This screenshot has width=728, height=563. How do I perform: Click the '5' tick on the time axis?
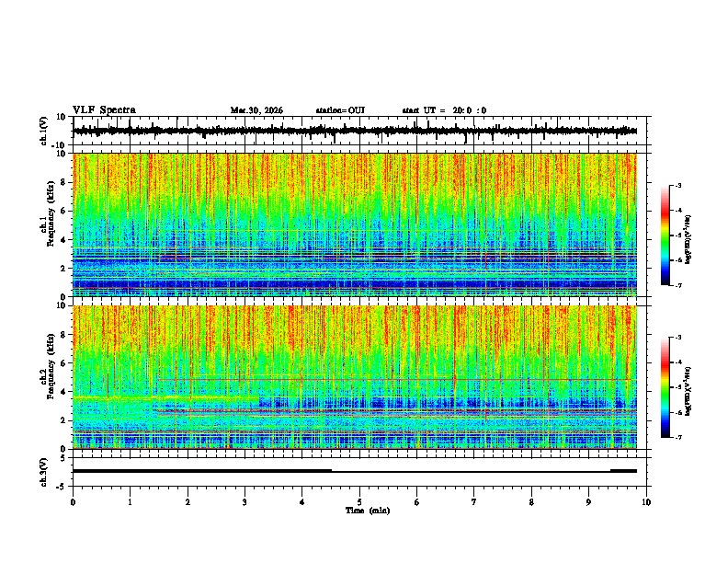(x=359, y=502)
